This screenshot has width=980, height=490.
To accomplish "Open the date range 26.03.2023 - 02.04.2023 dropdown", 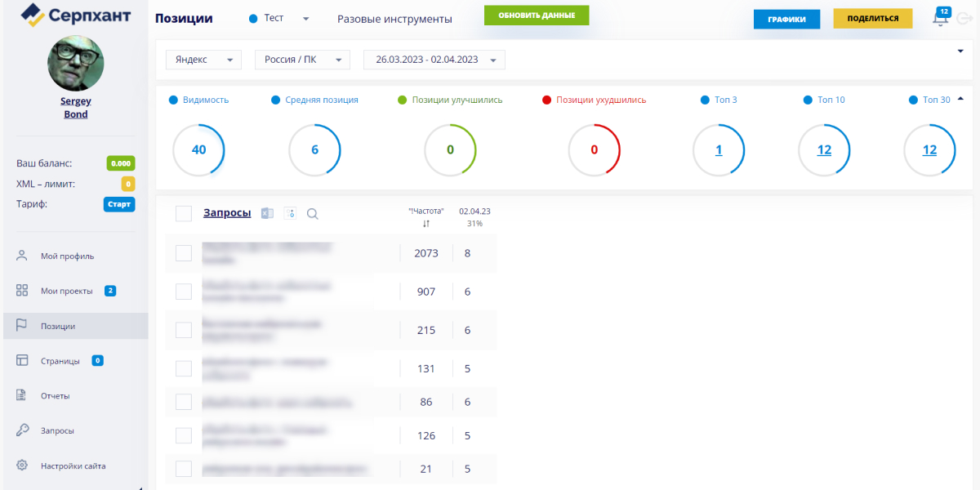I will coord(434,60).
